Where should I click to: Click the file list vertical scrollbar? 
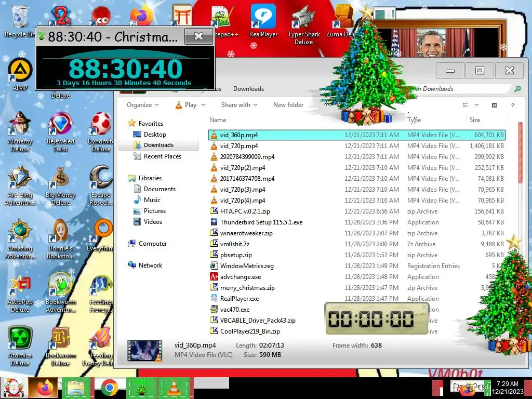(521, 153)
